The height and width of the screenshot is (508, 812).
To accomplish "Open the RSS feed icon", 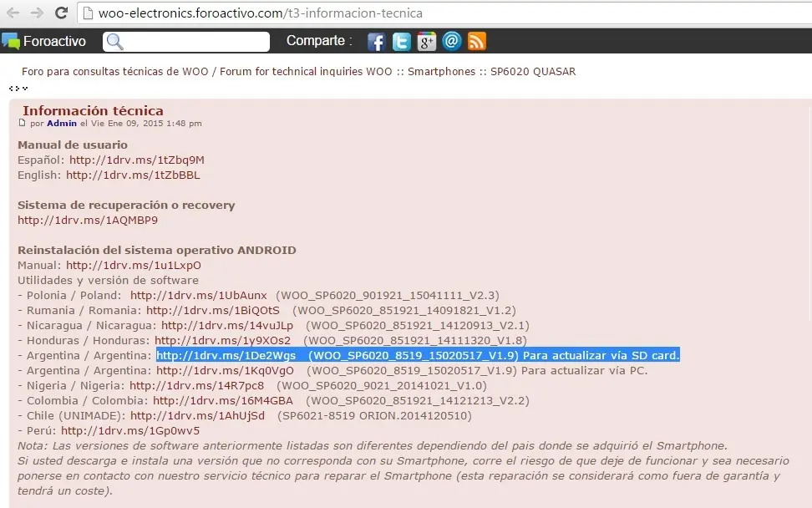I will pos(476,42).
